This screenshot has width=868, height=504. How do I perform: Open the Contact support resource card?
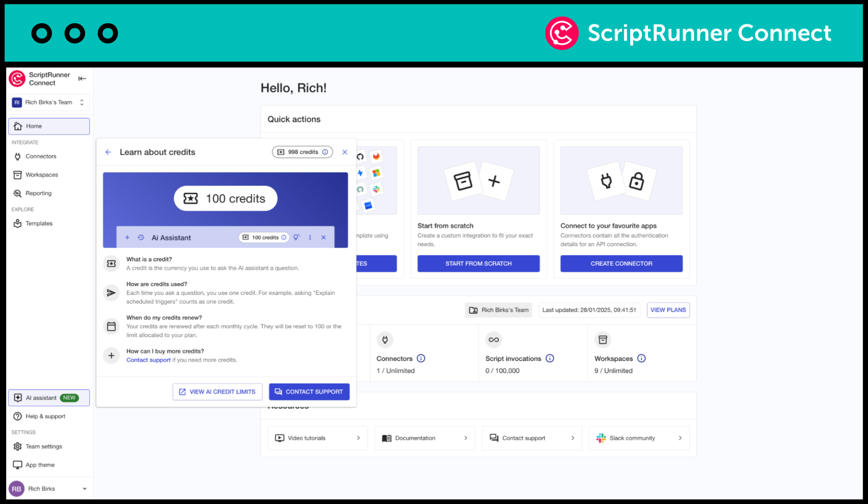tap(532, 438)
